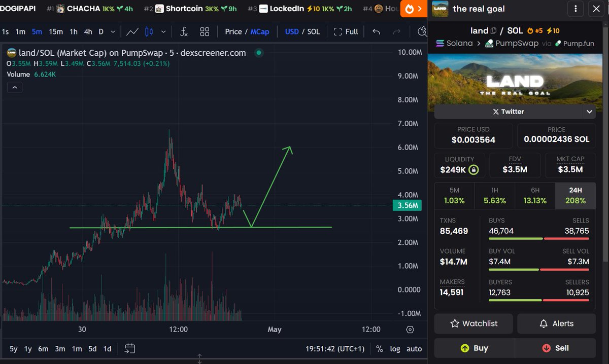This screenshot has height=364, width=609.
Task: Switch chart to Price mode
Action: pyautogui.click(x=233, y=31)
